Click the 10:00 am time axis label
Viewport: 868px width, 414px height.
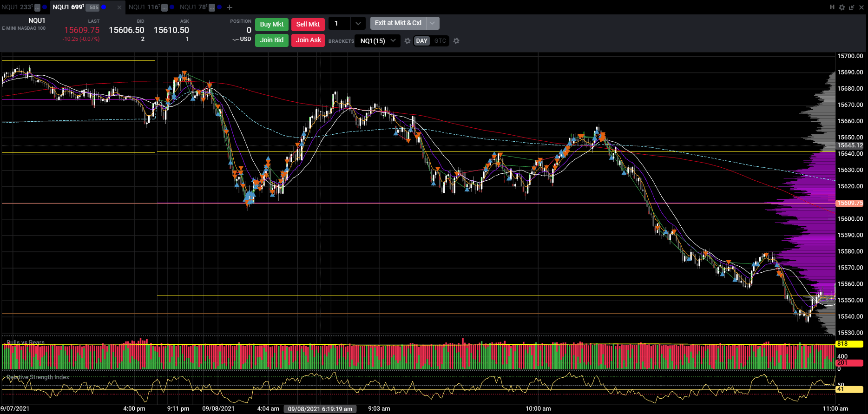pos(538,409)
